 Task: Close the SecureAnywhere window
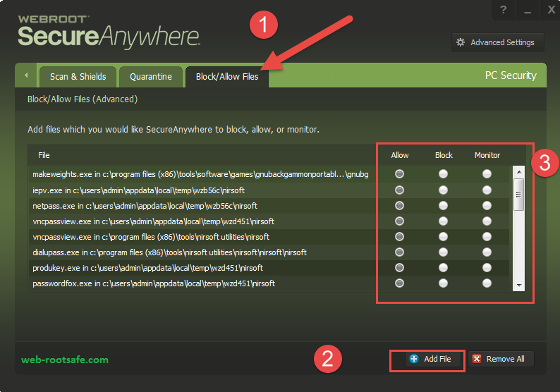click(x=552, y=10)
